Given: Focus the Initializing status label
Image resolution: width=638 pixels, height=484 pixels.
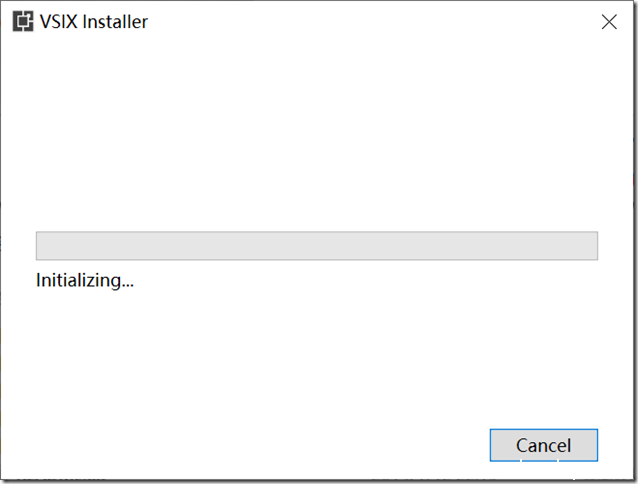Looking at the screenshot, I should point(85,280).
